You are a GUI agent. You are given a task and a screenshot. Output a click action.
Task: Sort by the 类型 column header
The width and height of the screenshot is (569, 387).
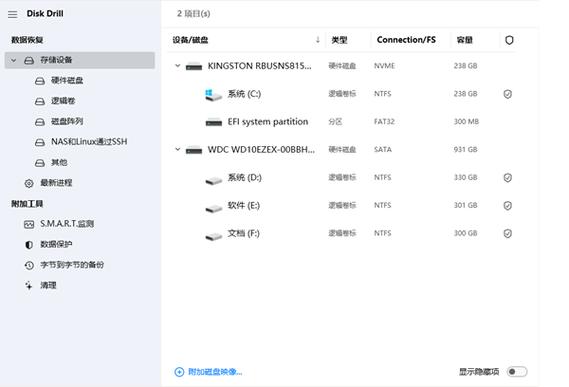(339, 40)
